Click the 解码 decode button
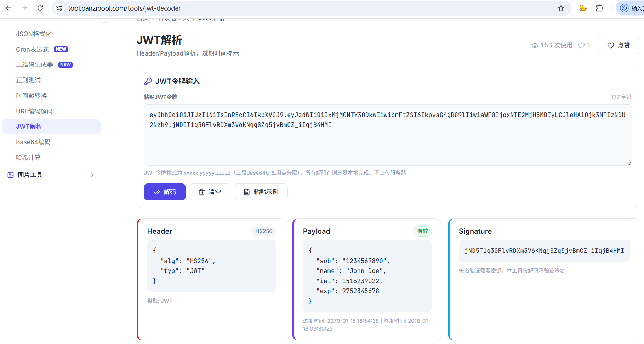Image resolution: width=644 pixels, height=344 pixels. pyautogui.click(x=165, y=192)
